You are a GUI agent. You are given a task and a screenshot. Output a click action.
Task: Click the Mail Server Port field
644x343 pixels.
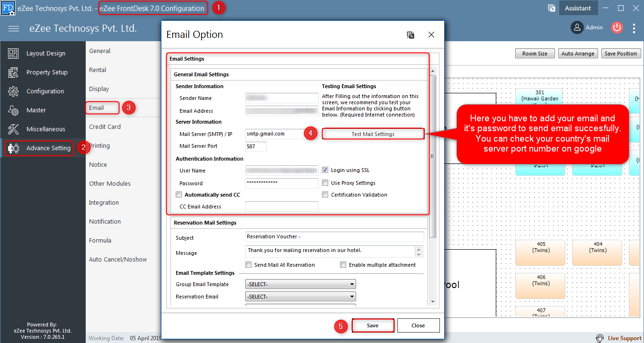point(256,146)
